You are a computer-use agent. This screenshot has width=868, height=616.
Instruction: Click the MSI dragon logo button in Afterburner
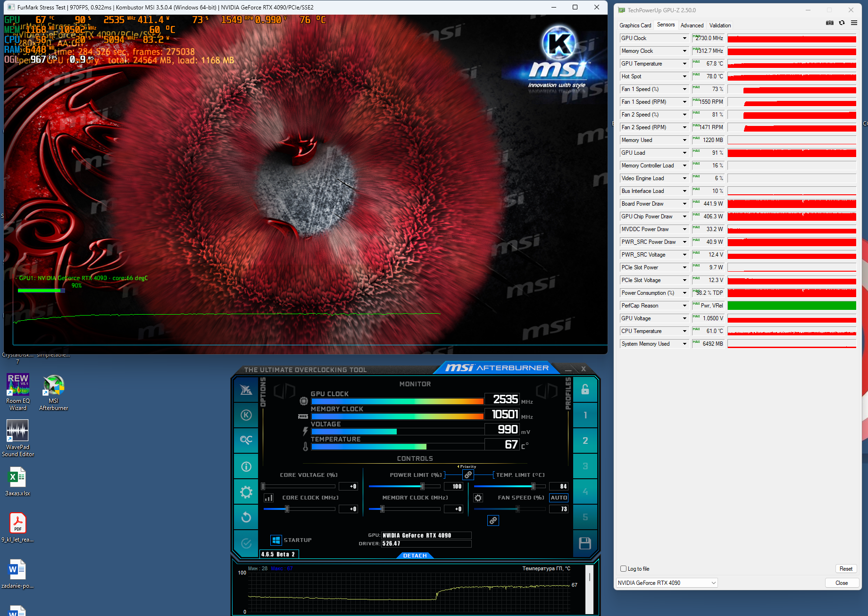246,390
